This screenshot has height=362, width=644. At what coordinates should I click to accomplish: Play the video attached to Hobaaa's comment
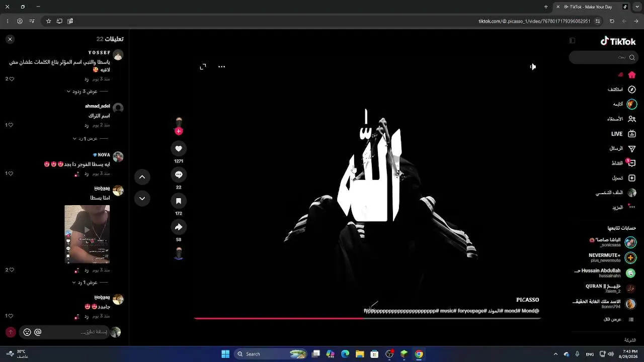point(87,234)
